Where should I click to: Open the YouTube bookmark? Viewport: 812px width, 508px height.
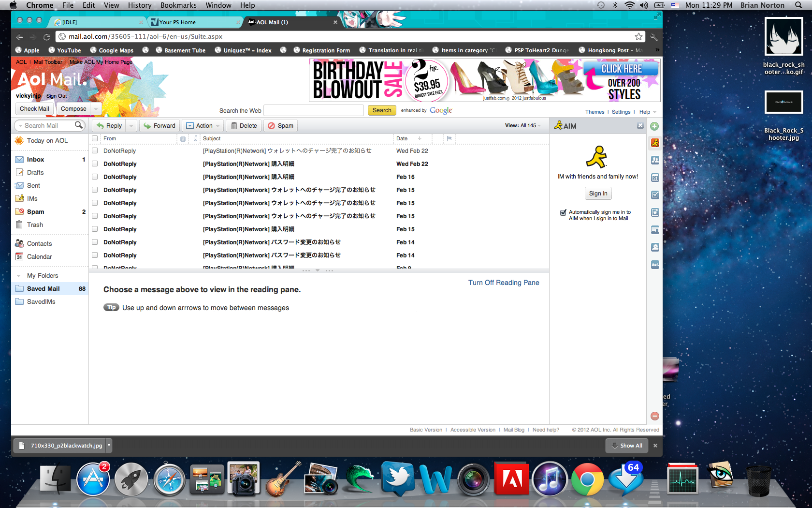click(x=64, y=50)
